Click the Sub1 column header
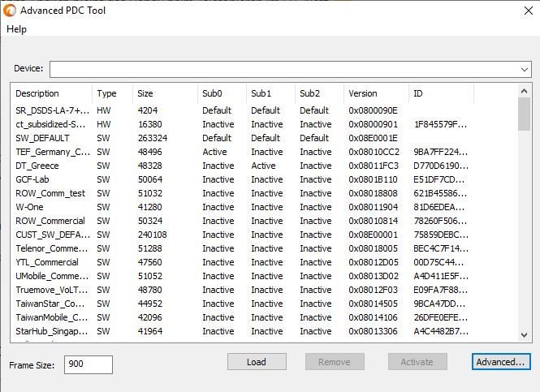This screenshot has height=392, width=540. click(270, 93)
